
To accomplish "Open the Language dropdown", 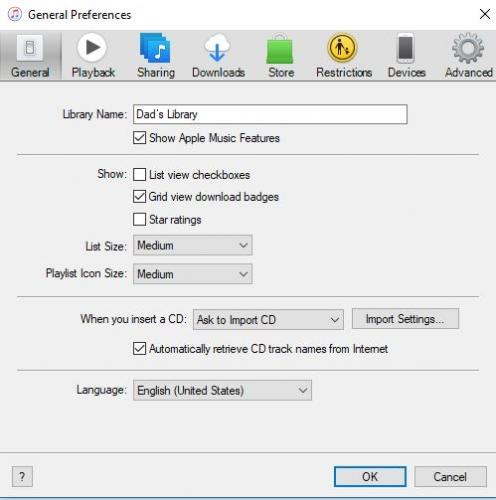I will tap(222, 390).
